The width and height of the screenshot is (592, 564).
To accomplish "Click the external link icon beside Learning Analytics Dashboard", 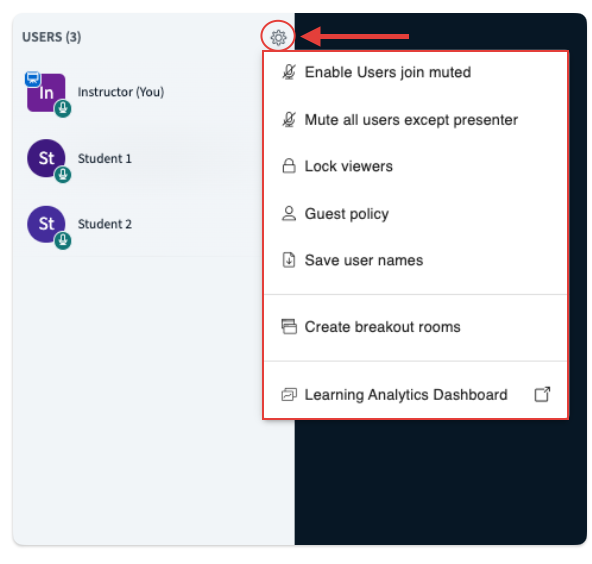I will (542, 394).
